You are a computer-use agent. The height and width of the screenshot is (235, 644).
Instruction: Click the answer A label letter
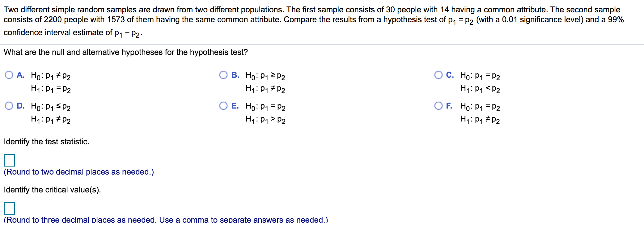[x=20, y=75]
